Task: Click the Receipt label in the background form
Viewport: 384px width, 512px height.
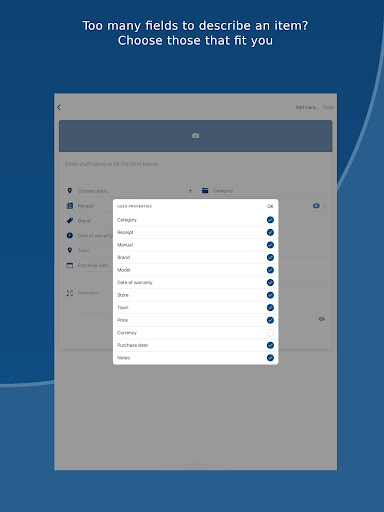Action: pos(86,206)
